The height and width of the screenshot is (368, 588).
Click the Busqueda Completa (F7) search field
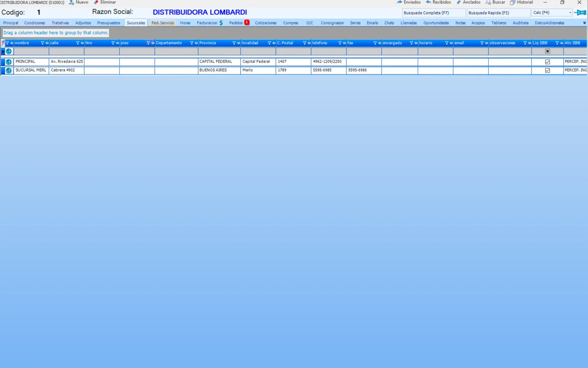coord(434,13)
